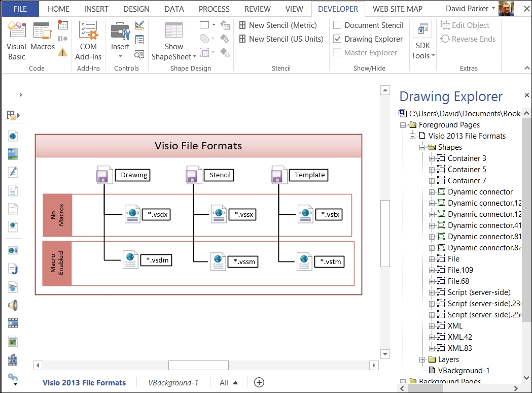Click the horizontal scrollbar thumb on canvas
Image resolution: width=532 pixels, height=393 pixels.
tap(198, 365)
